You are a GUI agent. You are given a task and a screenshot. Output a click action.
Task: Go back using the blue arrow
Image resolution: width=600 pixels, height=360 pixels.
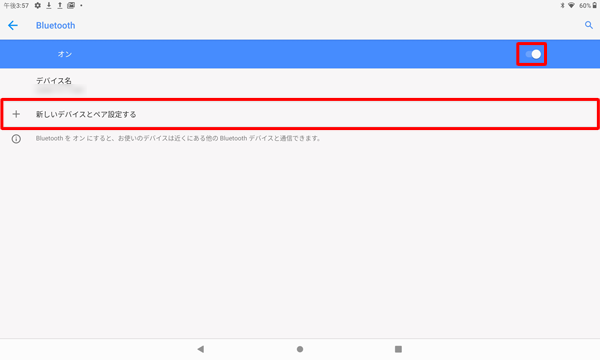click(13, 25)
